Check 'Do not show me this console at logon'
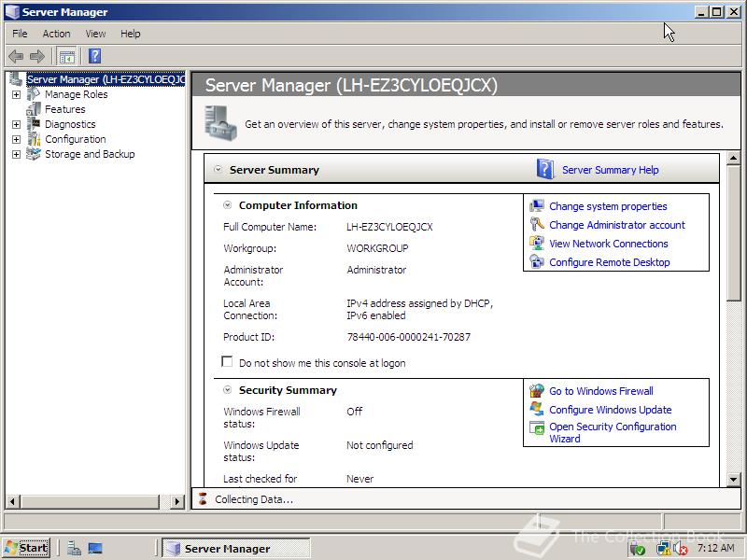 (227, 361)
